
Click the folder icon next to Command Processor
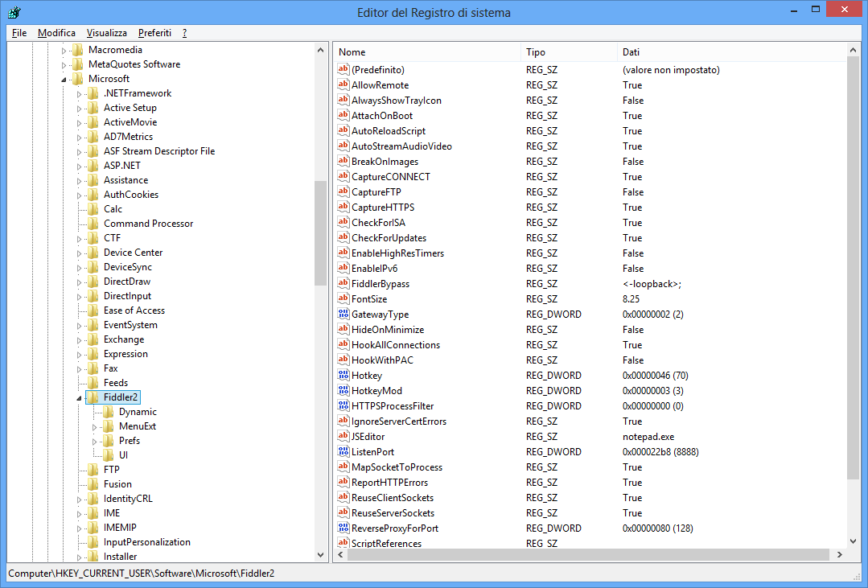93,223
